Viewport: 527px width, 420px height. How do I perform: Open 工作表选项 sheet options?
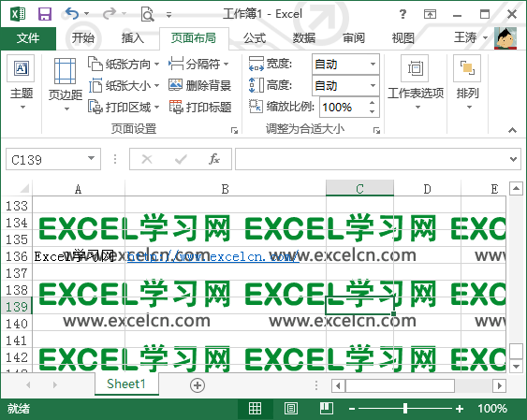click(x=416, y=83)
